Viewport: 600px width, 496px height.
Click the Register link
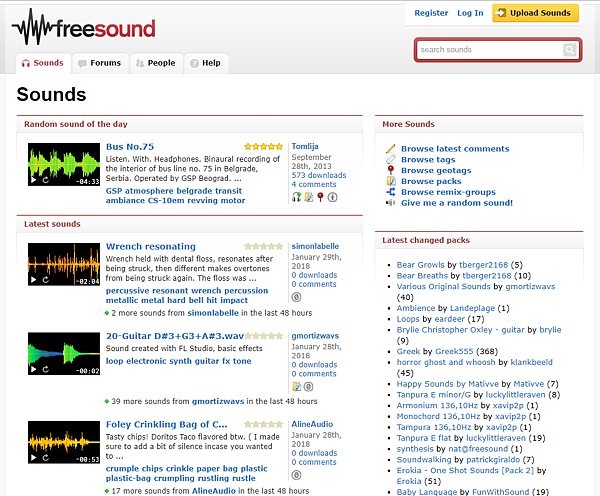click(x=431, y=13)
